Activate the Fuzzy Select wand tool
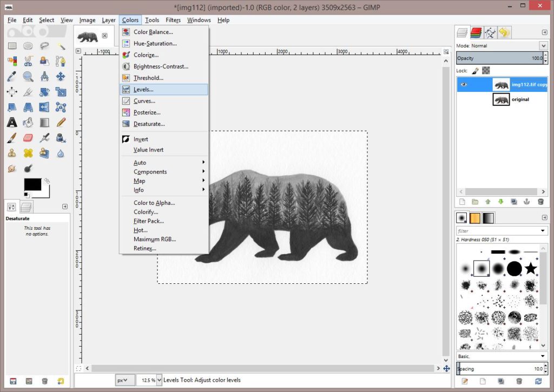 (x=61, y=46)
